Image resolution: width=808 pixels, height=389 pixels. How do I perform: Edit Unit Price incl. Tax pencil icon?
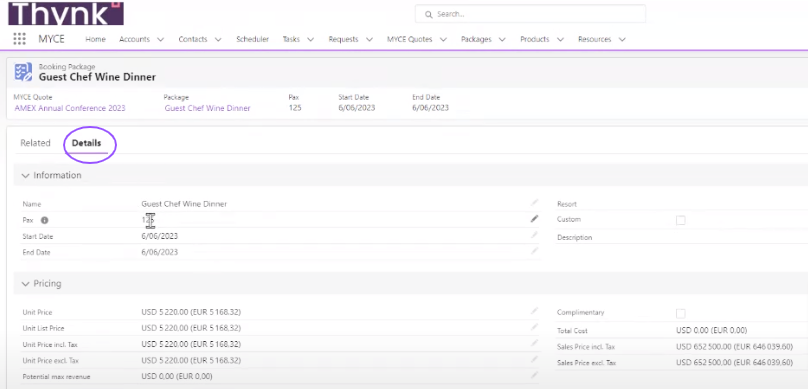(534, 343)
